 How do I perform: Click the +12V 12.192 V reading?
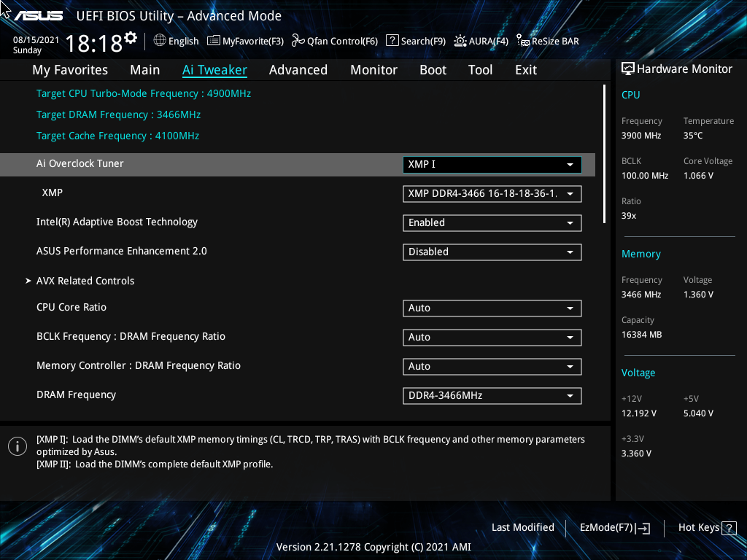pos(638,413)
